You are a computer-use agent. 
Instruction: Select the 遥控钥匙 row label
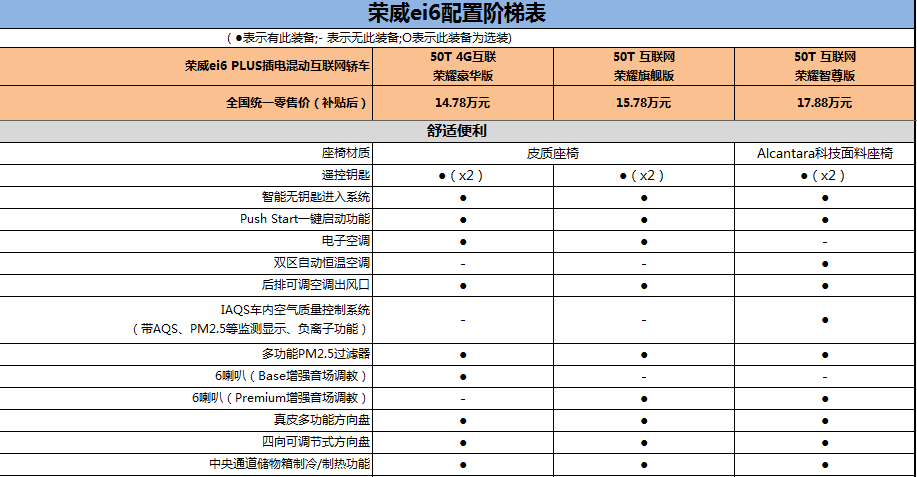[x=186, y=175]
